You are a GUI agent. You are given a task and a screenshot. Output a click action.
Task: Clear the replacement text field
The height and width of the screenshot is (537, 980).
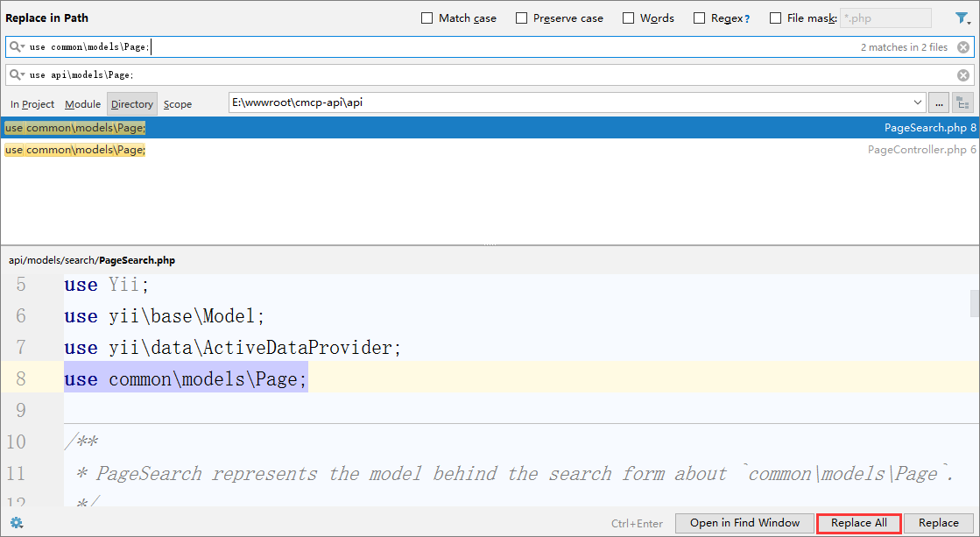tap(963, 75)
